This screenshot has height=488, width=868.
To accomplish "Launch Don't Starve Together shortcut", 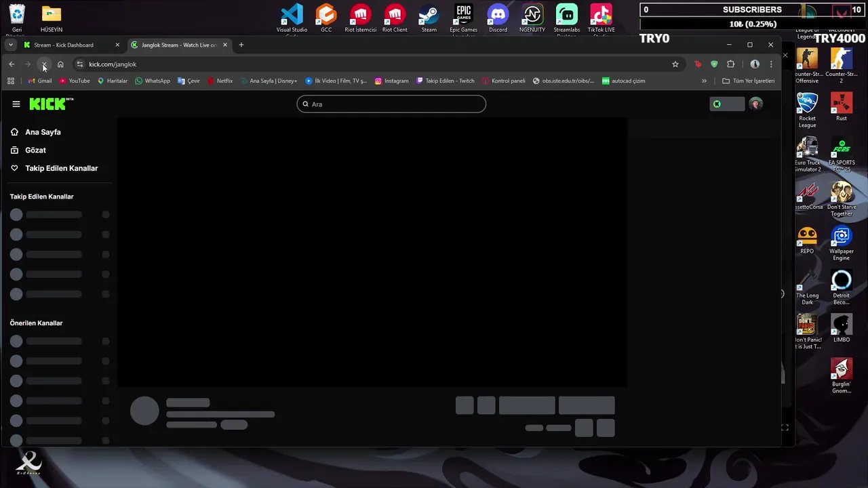I will [x=842, y=199].
